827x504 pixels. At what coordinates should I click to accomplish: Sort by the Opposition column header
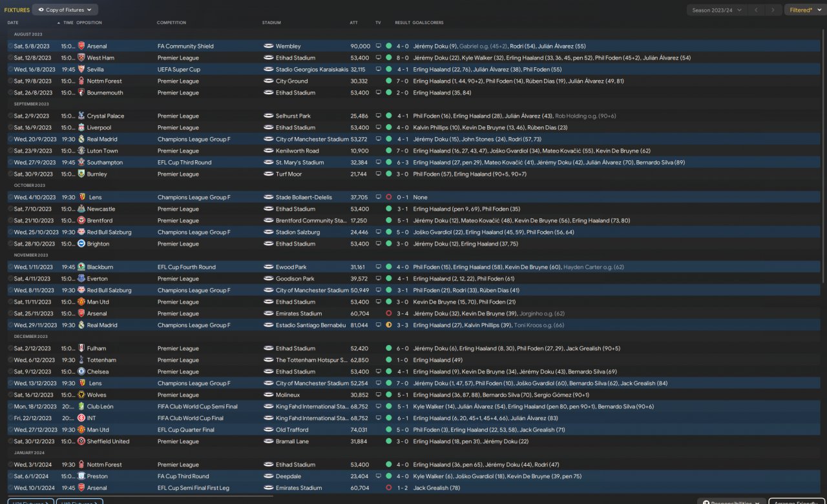89,23
